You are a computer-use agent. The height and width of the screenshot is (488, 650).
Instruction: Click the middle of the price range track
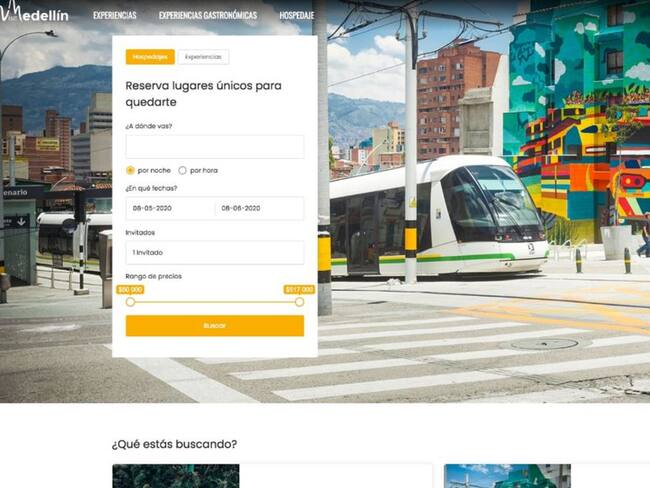point(214,302)
